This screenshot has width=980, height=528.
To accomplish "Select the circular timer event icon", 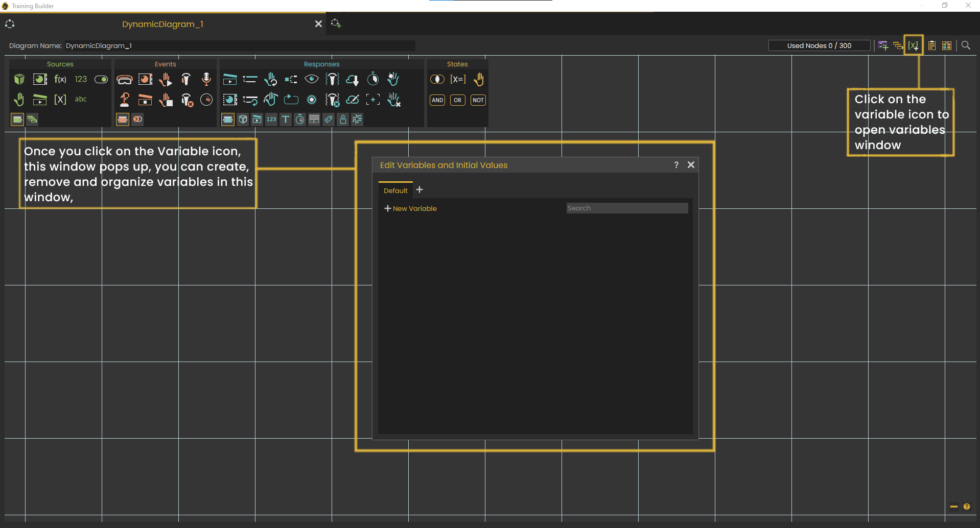I will (206, 100).
